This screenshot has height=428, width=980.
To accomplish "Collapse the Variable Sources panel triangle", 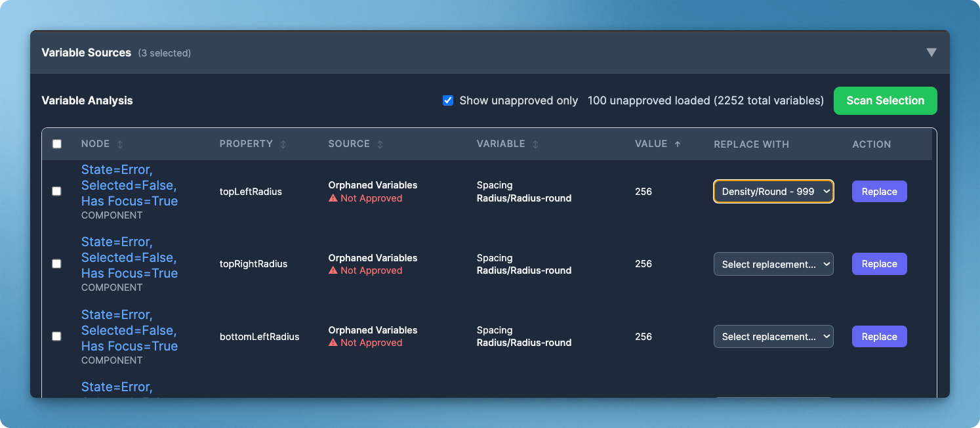I will (931, 53).
